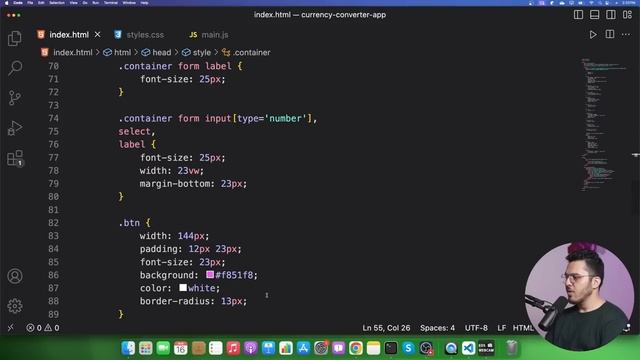The height and width of the screenshot is (360, 640).
Task: Open Keynote from the dock
Action: point(268,348)
